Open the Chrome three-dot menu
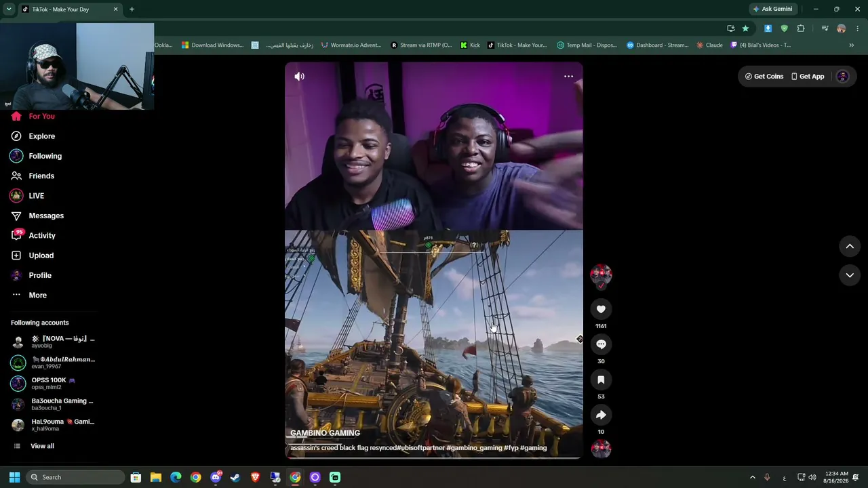Viewport: 868px width, 488px height. pos(858,28)
